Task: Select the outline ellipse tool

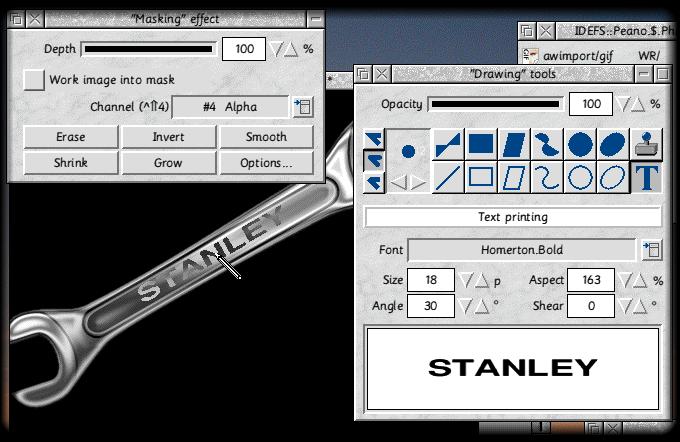Action: pos(613,177)
